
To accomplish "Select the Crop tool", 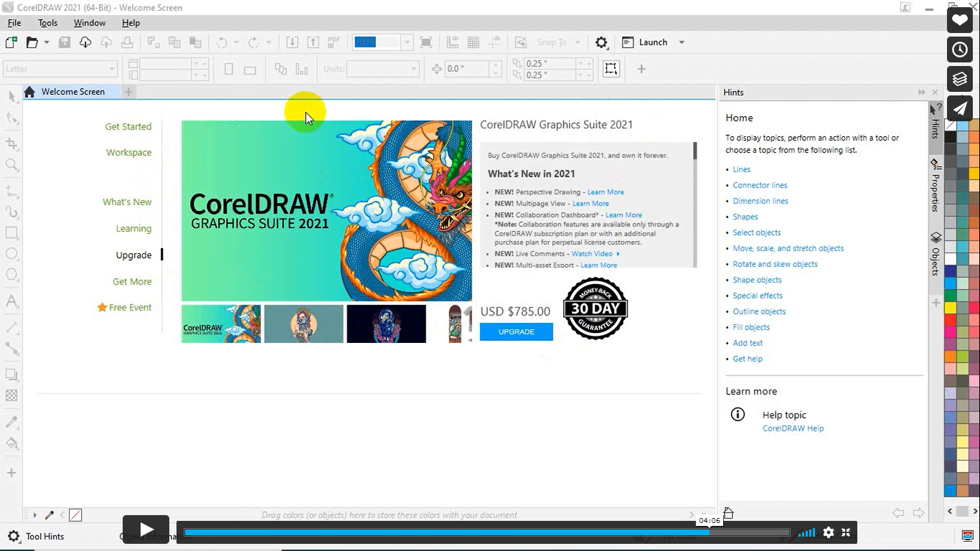I will point(11,143).
